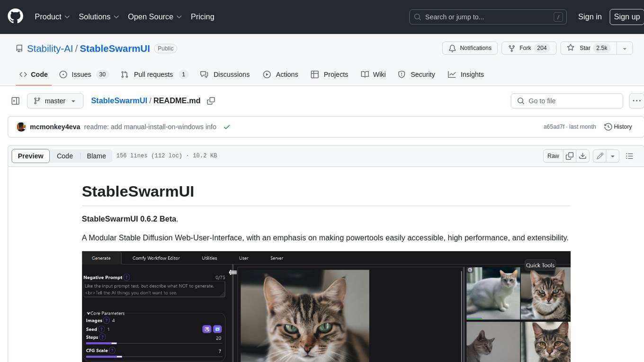
Task: Click the Sign in link
Action: point(590,17)
